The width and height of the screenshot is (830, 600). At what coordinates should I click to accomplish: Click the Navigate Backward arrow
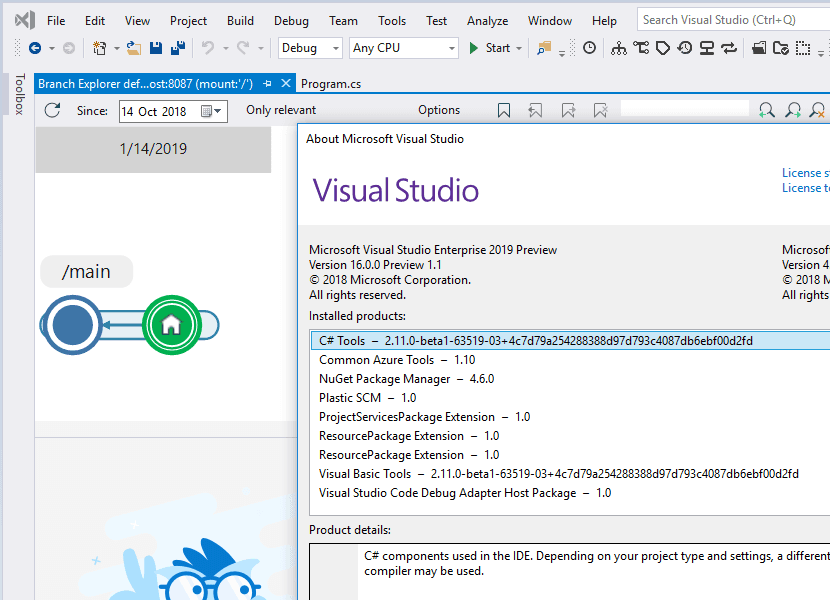pos(37,47)
